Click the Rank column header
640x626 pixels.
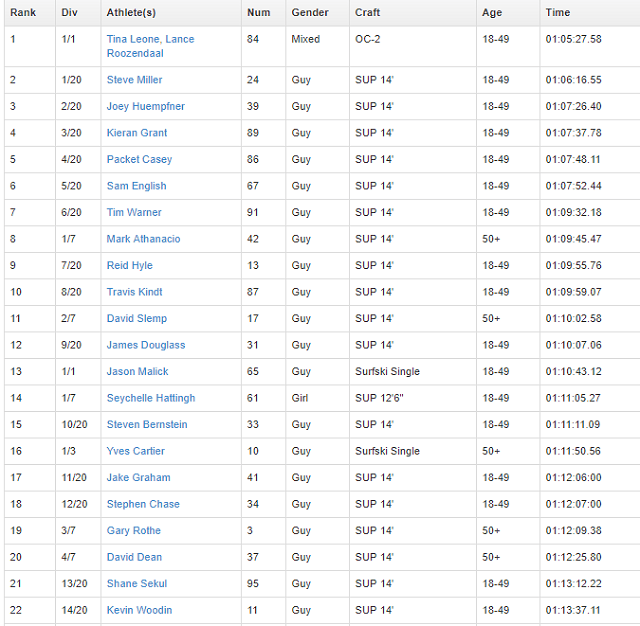tap(23, 13)
